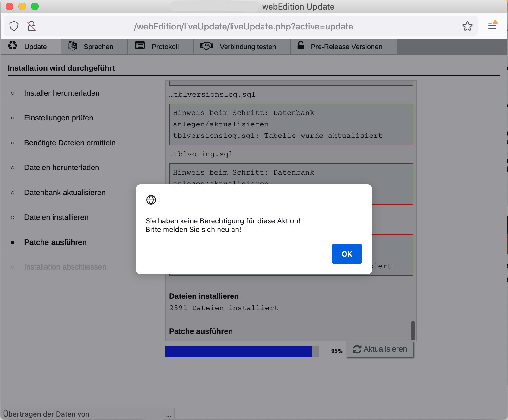This screenshot has width=508, height=420.
Task: Bookmark this page with the star icon
Action: (x=467, y=26)
